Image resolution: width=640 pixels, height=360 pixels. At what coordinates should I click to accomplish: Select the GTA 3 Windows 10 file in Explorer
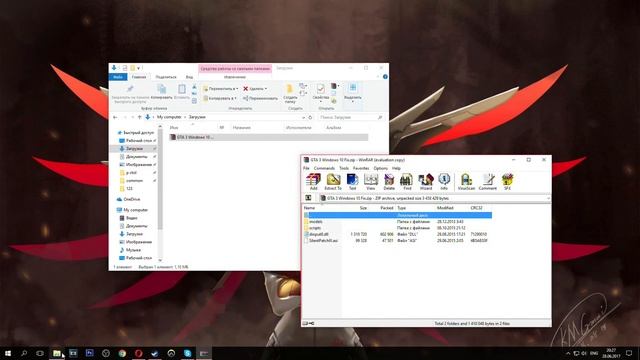pos(268,137)
